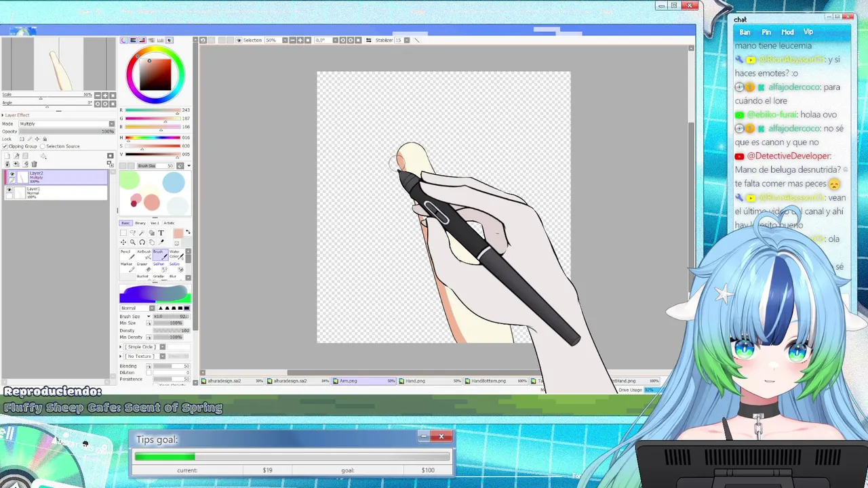Select the Eyedropper tool
This screenshot has width=868, height=488.
[x=161, y=242]
